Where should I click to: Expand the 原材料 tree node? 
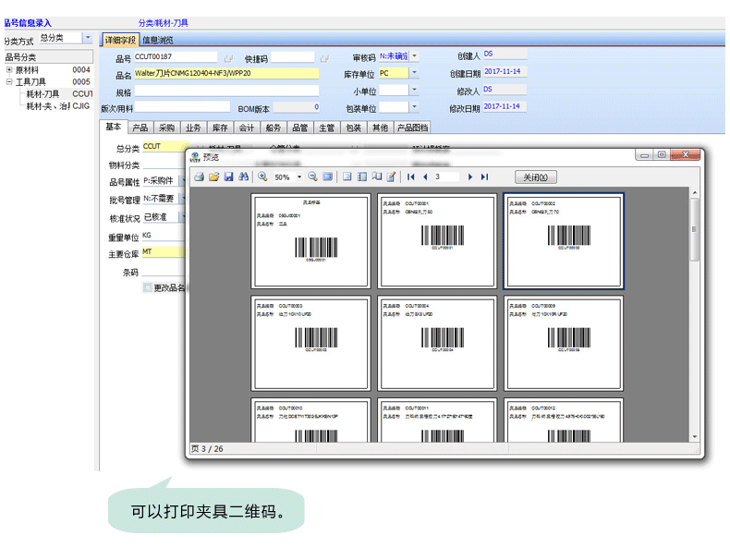(9, 69)
